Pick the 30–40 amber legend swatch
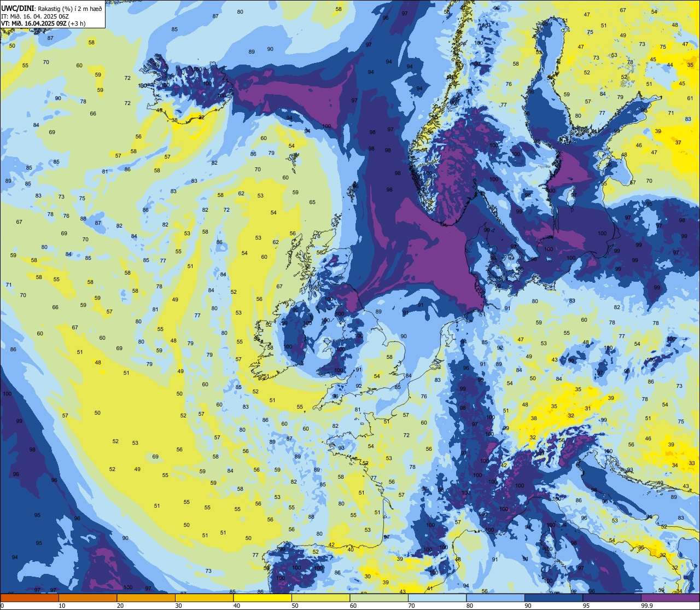The image size is (700, 610). click(x=204, y=597)
